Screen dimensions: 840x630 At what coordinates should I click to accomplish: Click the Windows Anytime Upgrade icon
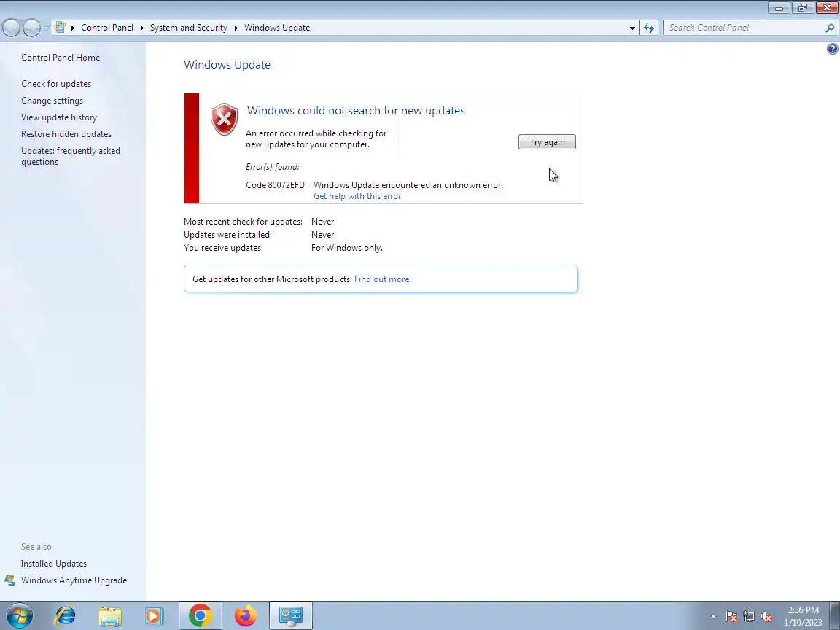pos(9,580)
